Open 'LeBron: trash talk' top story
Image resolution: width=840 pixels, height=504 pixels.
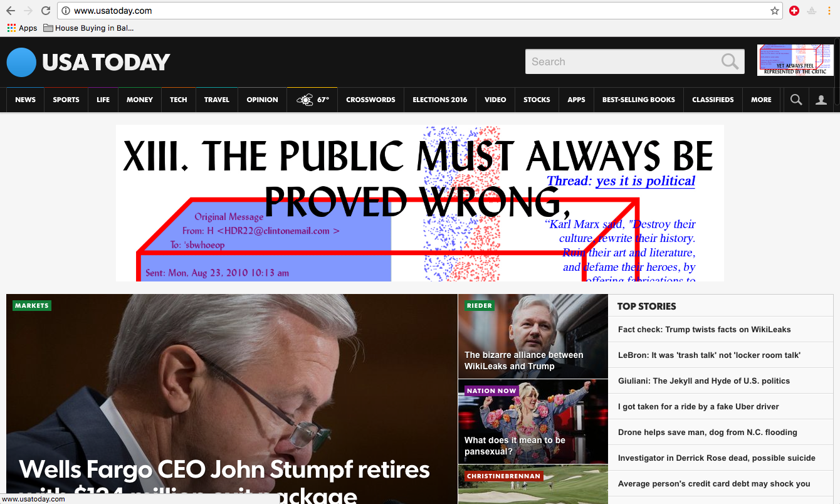(709, 355)
